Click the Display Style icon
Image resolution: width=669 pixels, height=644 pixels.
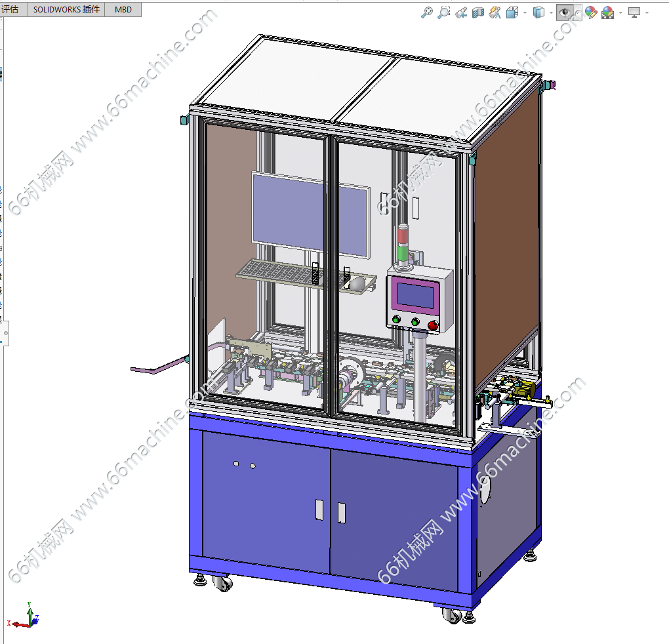[x=539, y=13]
